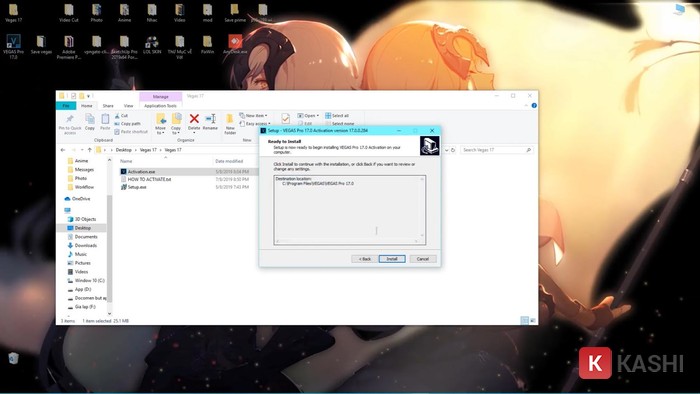Click the red Delete icon
Image resolution: width=700 pixels, height=394 pixels.
click(194, 119)
